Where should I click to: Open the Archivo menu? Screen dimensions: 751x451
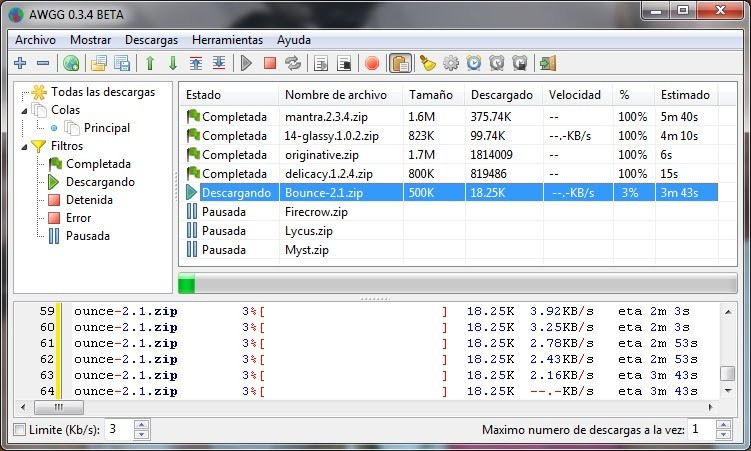[x=35, y=40]
